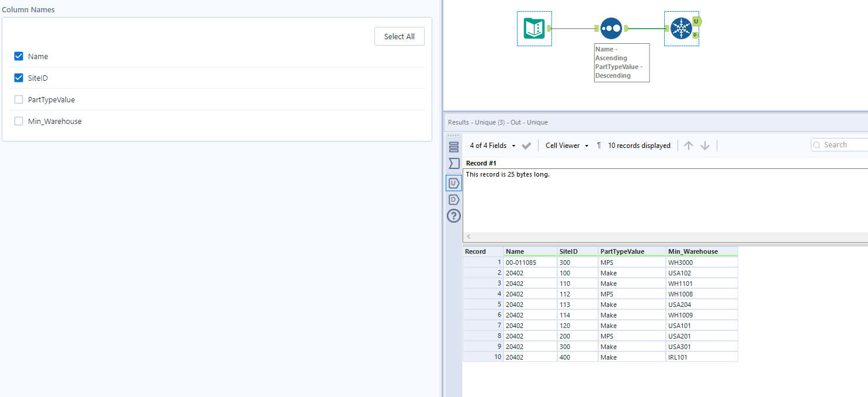
Task: Check the PartTypeValue column checkbox
Action: (19, 99)
